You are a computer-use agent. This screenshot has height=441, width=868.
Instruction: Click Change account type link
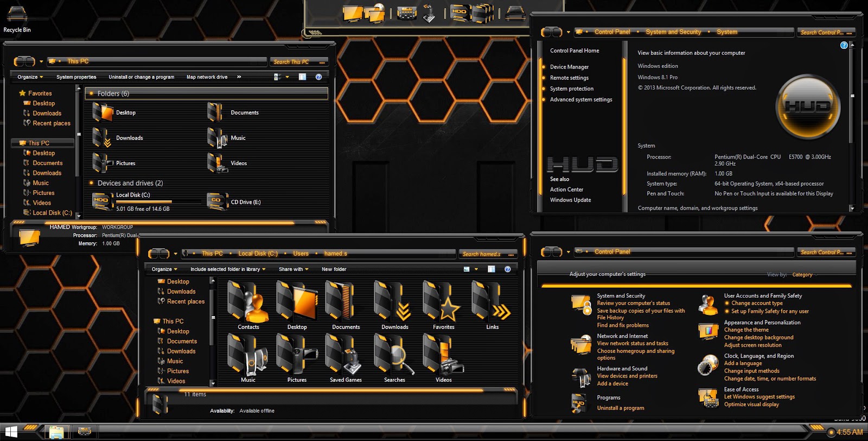[x=757, y=303]
